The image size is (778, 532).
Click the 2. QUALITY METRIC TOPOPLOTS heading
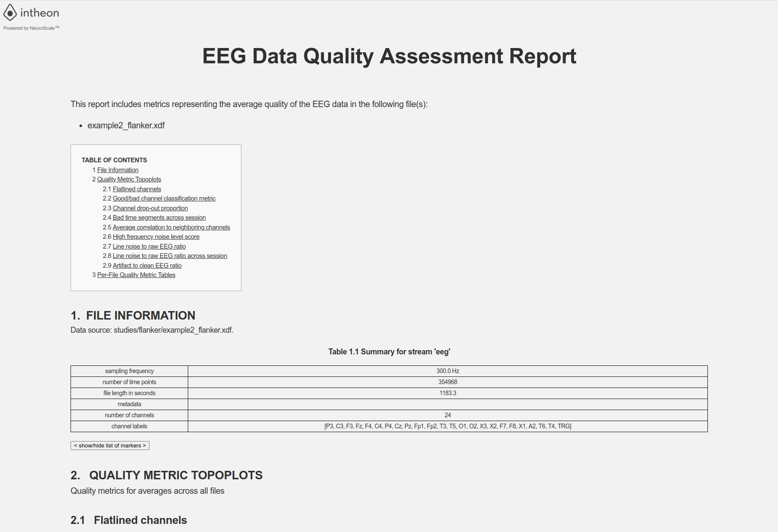pos(167,475)
